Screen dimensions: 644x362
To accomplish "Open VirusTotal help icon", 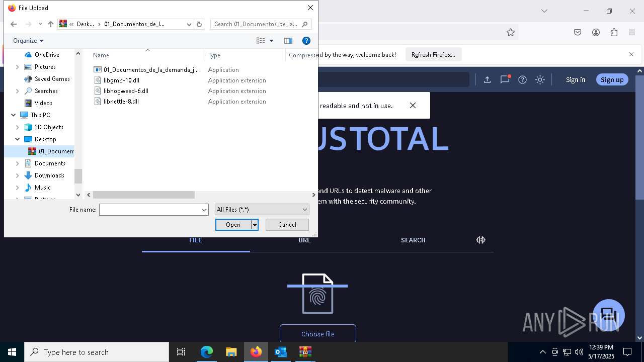I will [522, 79].
